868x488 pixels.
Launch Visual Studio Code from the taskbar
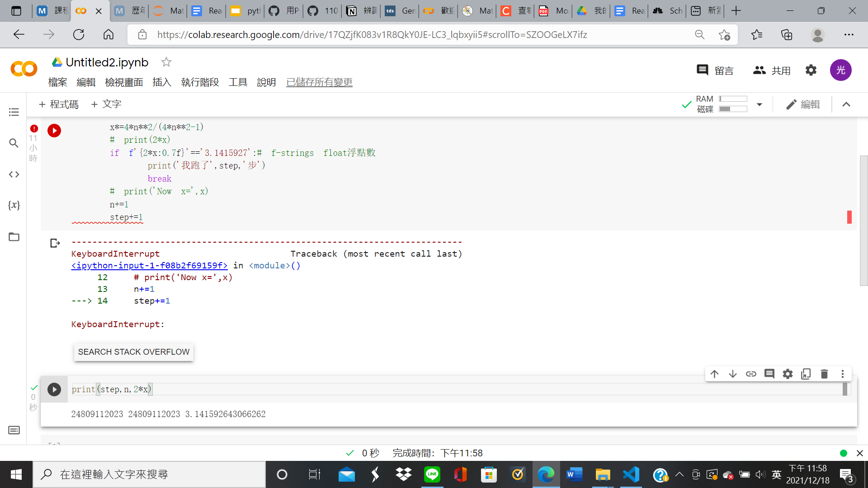pyautogui.click(x=631, y=474)
